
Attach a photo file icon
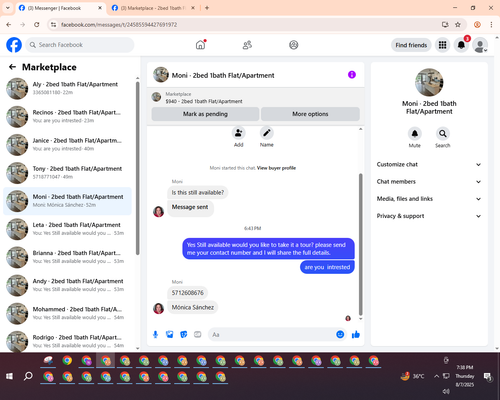[x=170, y=334]
